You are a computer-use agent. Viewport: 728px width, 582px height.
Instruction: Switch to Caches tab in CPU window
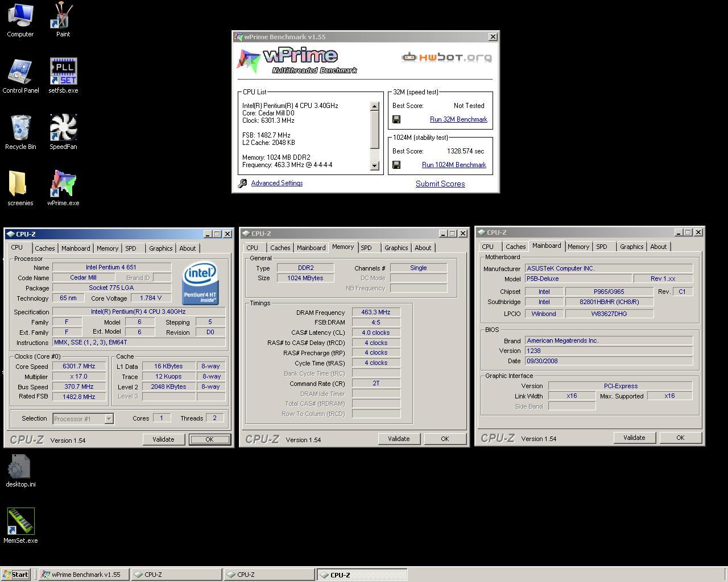click(44, 248)
